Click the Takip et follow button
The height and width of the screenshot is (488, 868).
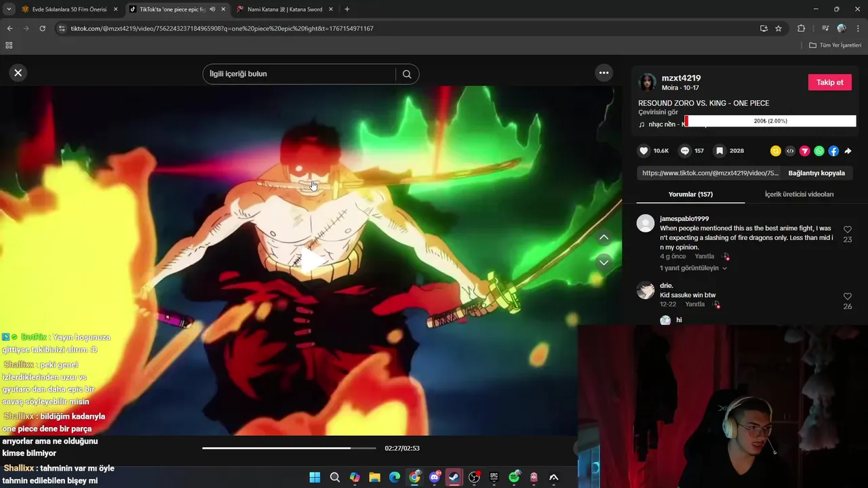click(829, 82)
